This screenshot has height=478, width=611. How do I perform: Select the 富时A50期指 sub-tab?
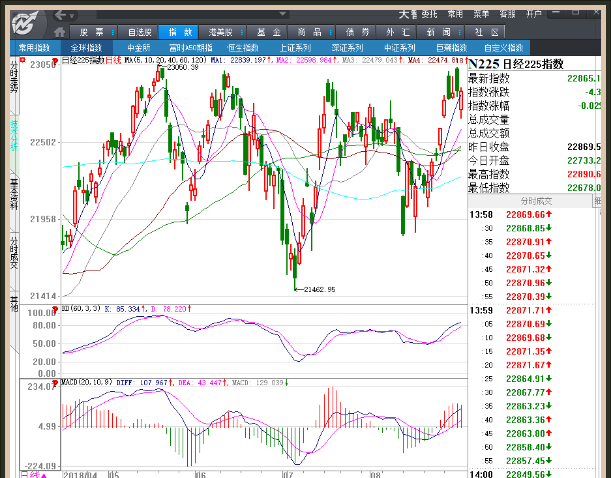click(x=191, y=48)
